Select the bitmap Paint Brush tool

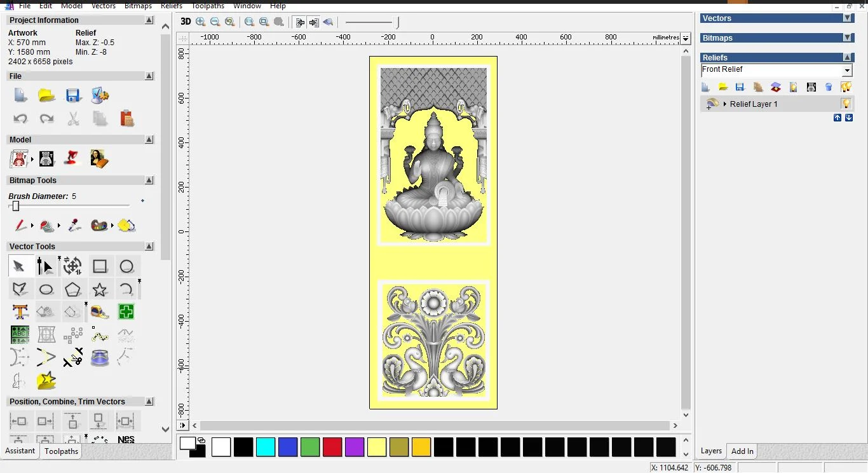21,226
